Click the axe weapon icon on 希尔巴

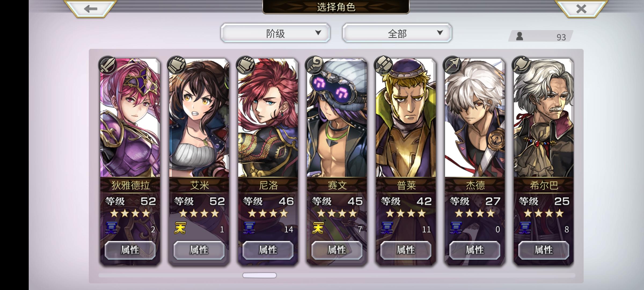pos(521,65)
